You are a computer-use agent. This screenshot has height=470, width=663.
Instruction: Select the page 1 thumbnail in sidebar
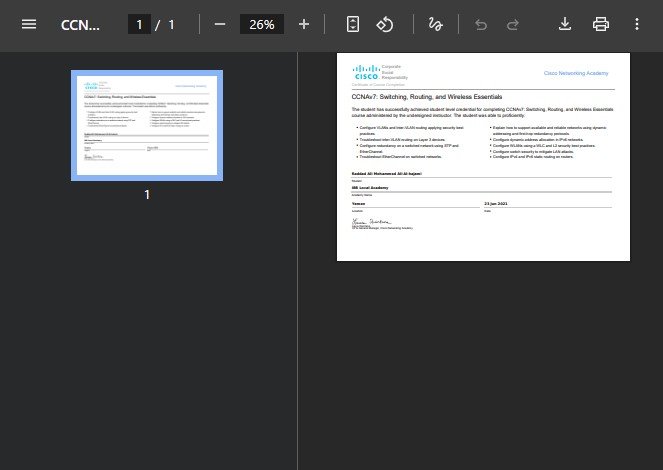147,125
